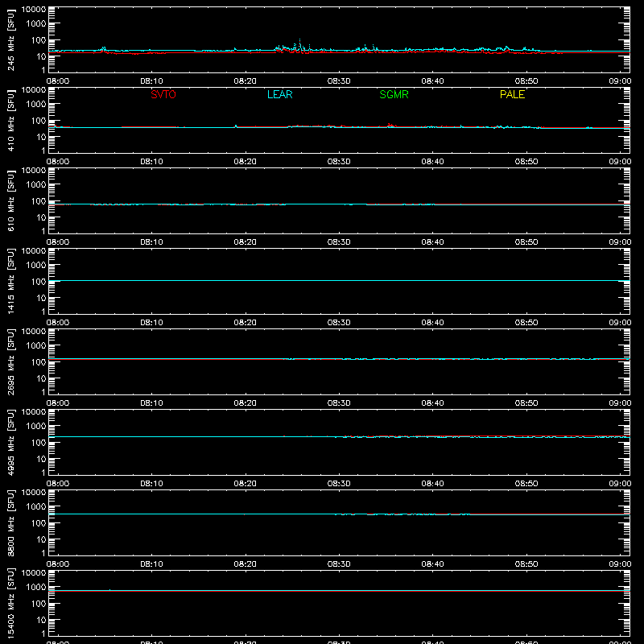Click the 245 MHz [SFU] axis label
The height and width of the screenshot is (644, 644).
pos(10,40)
